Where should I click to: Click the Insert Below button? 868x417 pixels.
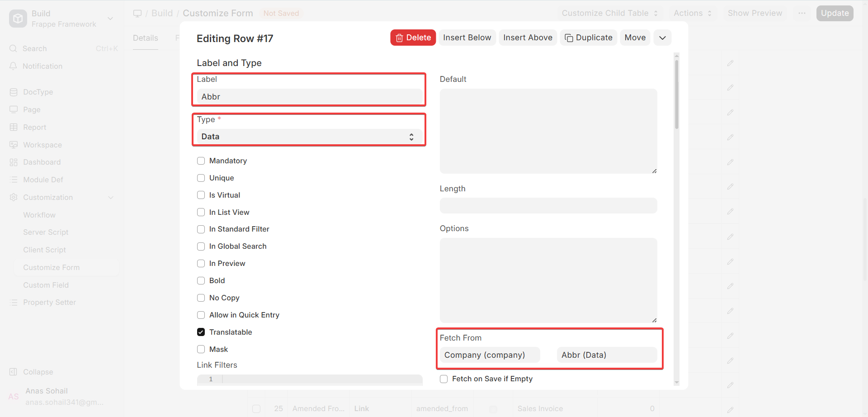click(467, 38)
